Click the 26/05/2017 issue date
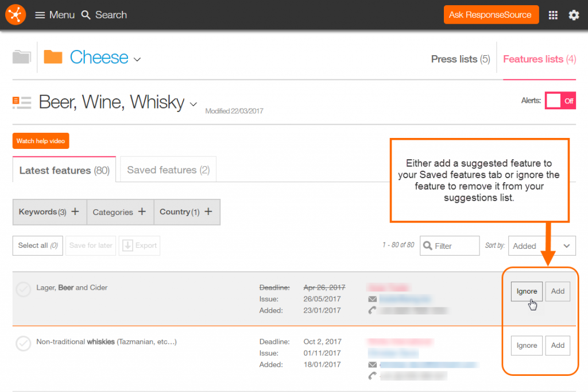The image size is (588, 392). tap(322, 299)
